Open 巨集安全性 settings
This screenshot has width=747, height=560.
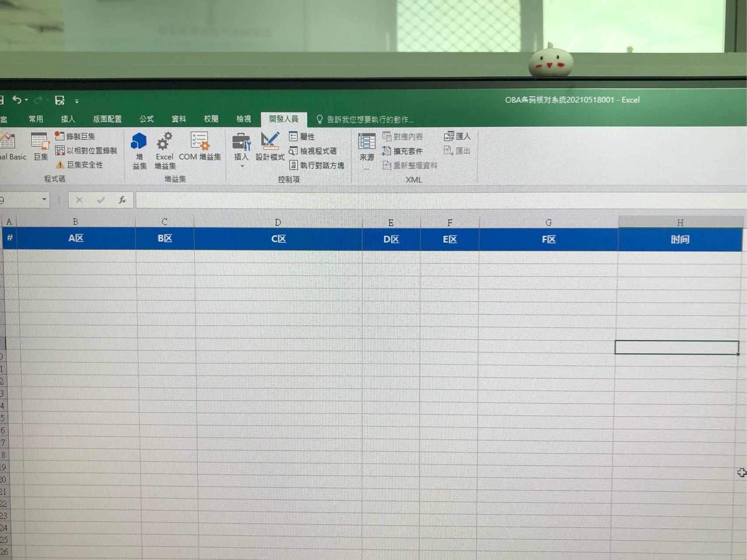tap(79, 165)
